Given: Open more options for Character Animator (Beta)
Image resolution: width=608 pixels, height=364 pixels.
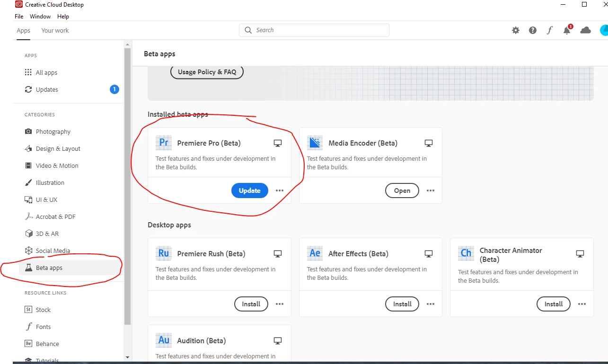Looking at the screenshot, I should tap(582, 304).
